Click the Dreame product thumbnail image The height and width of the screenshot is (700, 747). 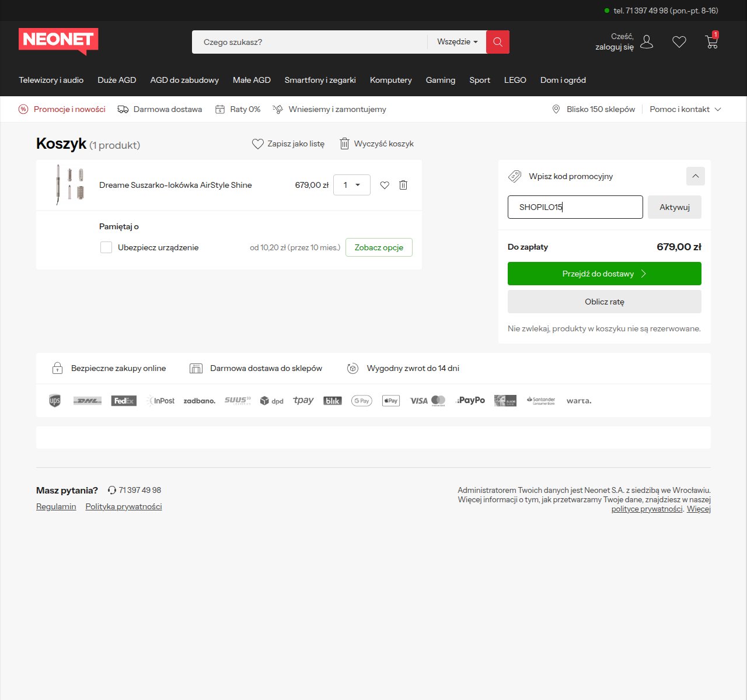[69, 185]
